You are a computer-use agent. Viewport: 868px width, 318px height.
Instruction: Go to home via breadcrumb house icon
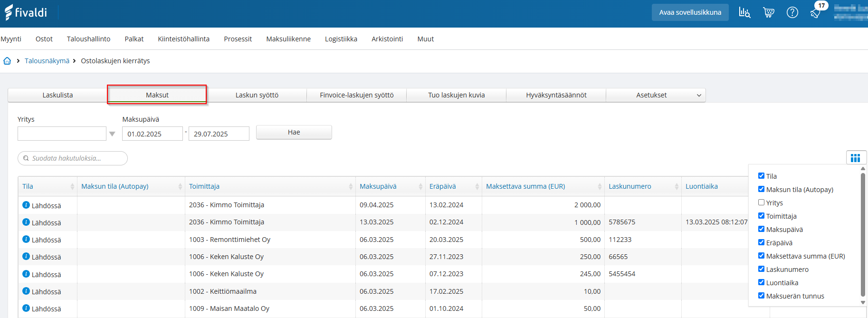click(x=7, y=61)
